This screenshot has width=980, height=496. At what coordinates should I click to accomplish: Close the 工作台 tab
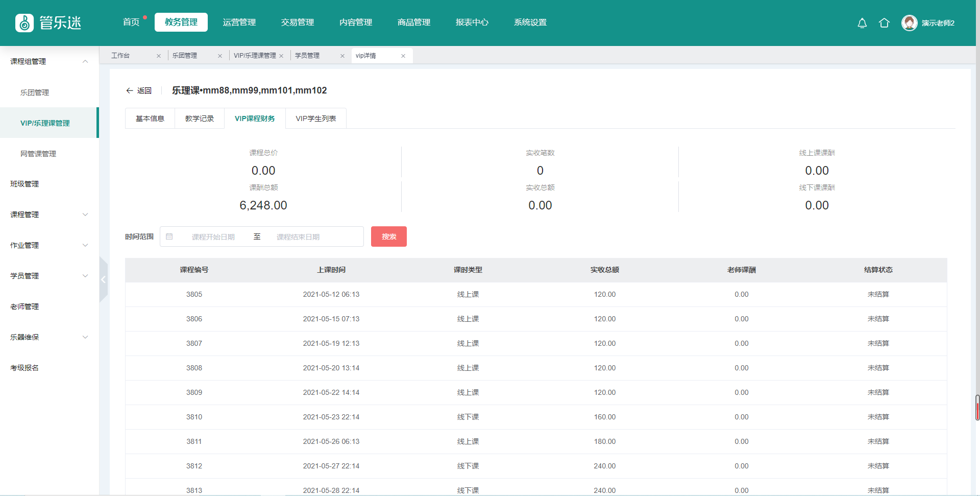pyautogui.click(x=159, y=56)
